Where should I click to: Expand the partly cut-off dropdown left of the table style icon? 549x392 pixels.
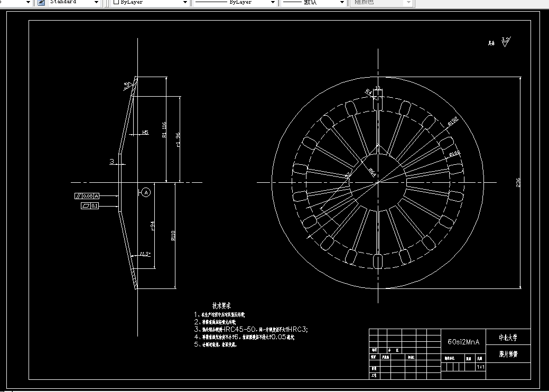(29, 3)
